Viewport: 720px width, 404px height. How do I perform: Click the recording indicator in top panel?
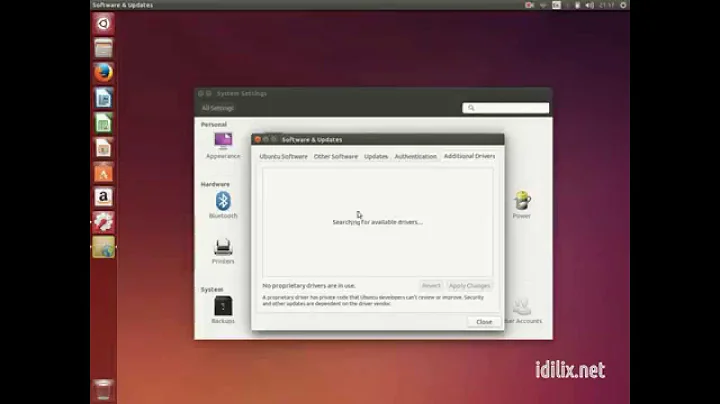(x=529, y=5)
